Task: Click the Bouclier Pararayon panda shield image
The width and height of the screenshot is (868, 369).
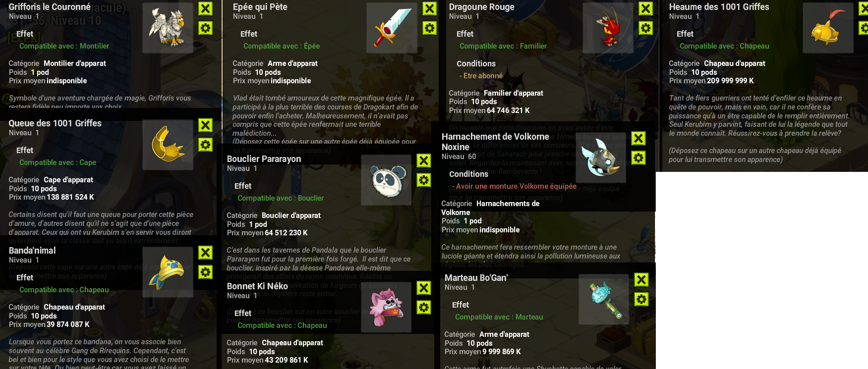Action: 386,180
